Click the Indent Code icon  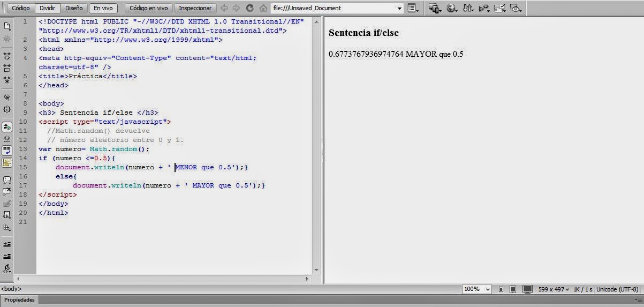7,244
